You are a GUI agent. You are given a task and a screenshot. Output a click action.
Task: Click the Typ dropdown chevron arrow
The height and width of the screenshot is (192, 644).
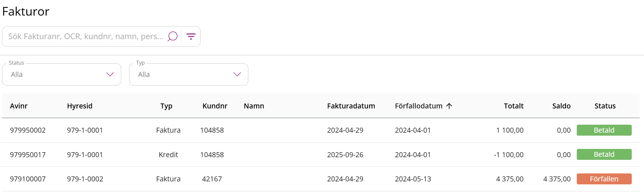237,75
